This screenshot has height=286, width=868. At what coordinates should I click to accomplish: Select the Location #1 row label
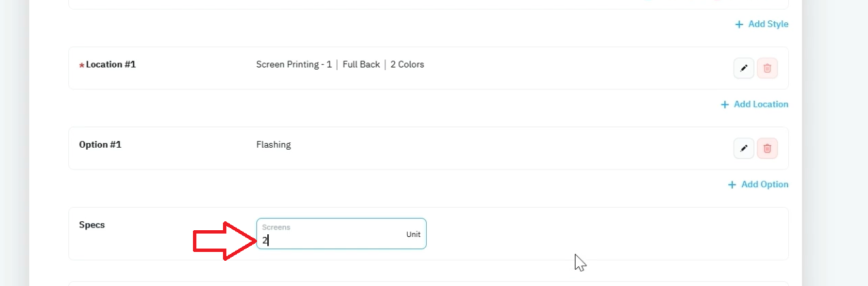pyautogui.click(x=110, y=65)
